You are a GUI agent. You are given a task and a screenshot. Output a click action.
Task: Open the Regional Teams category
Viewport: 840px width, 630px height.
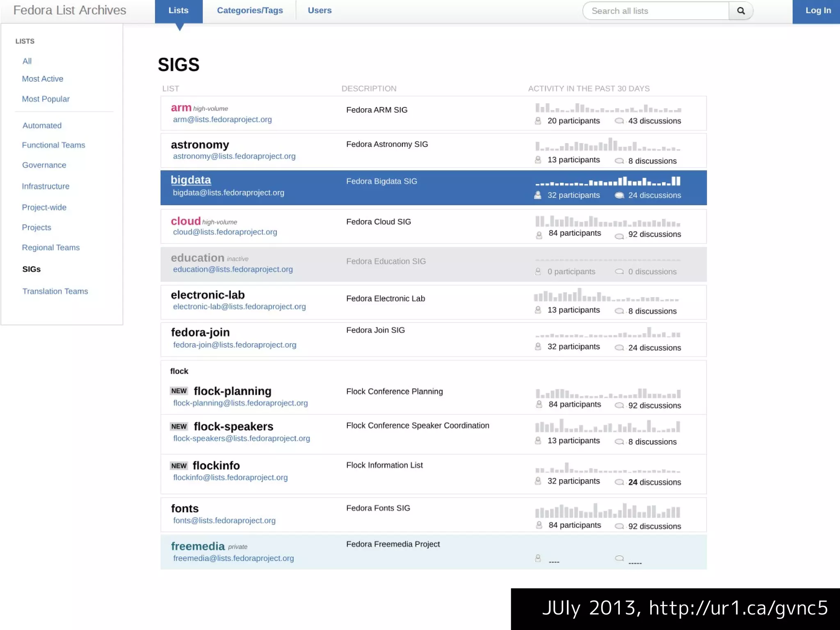click(x=51, y=248)
